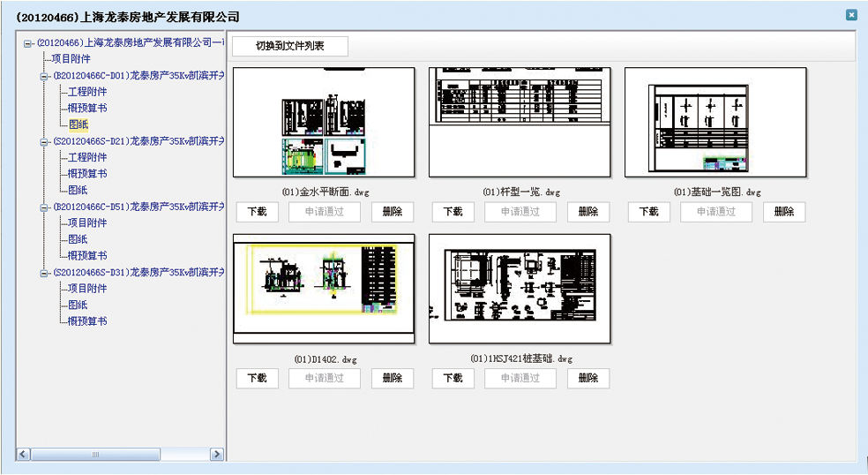Screen dimensions: 868x475
Task: Close the dialog with the top-right X icon
Action: [851, 15]
